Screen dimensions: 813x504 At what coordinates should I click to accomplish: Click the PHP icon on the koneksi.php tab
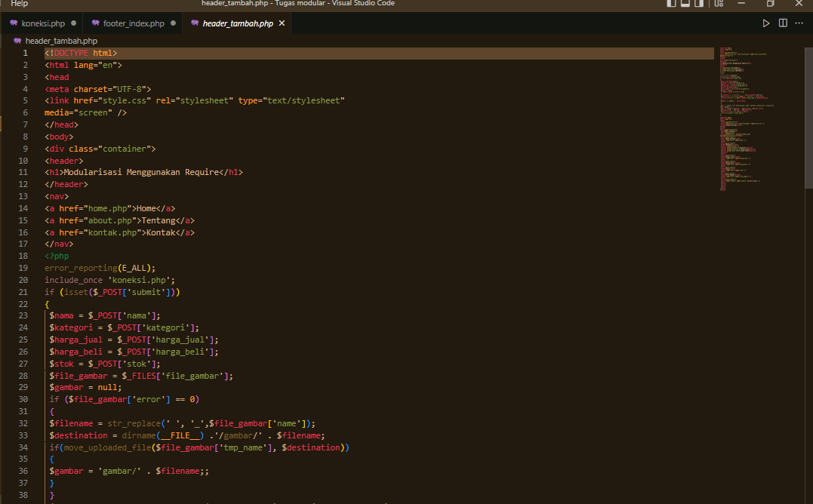click(x=13, y=23)
